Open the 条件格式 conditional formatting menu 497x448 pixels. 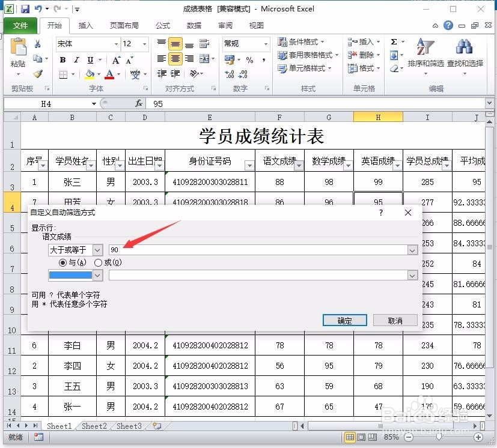[x=301, y=42]
